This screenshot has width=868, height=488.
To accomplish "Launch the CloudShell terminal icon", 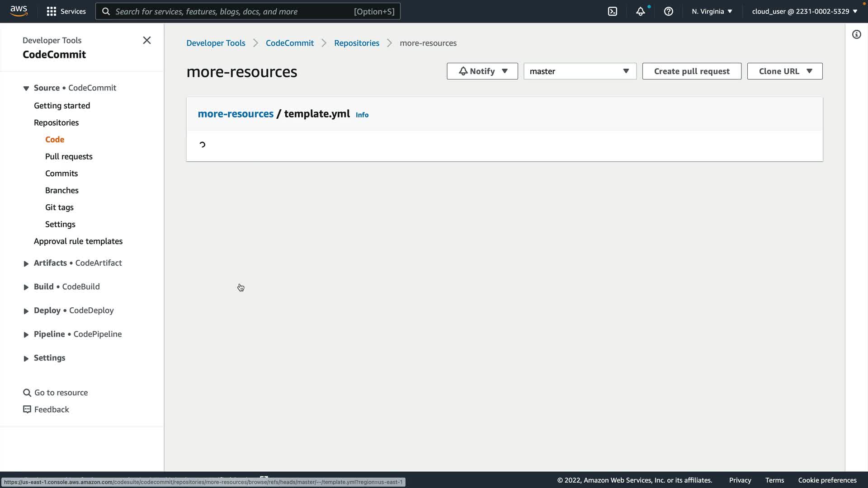I will coord(612,11).
